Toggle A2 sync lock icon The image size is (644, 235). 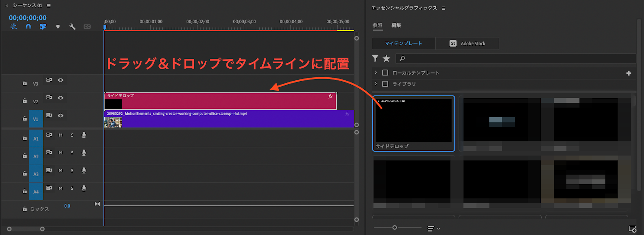point(49,152)
